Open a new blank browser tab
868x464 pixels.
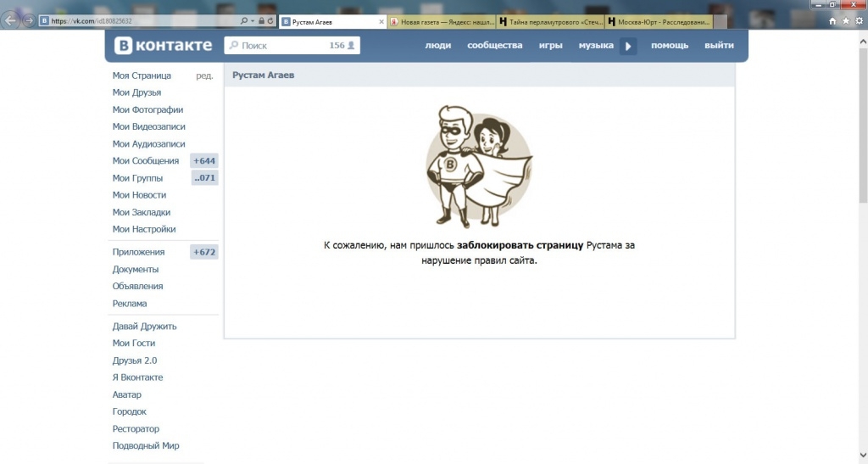[x=721, y=22]
